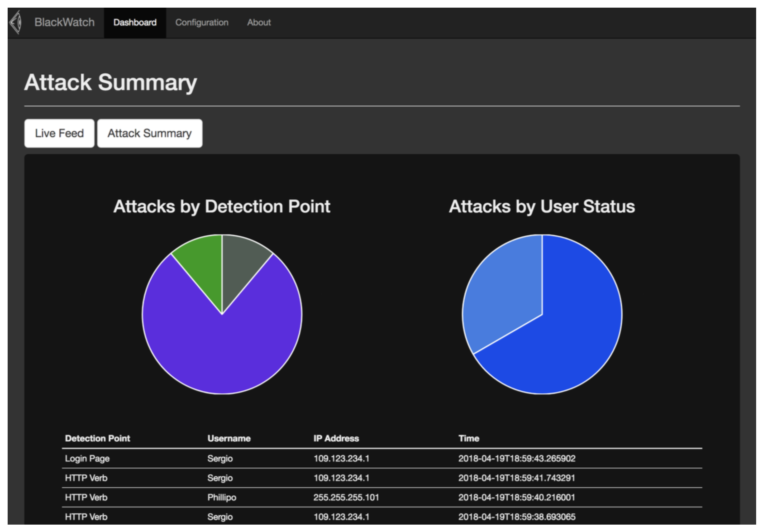Click the purple pie slice in the Detection Point chart
Image resolution: width=763 pixels, height=532 pixels.
pos(222,352)
